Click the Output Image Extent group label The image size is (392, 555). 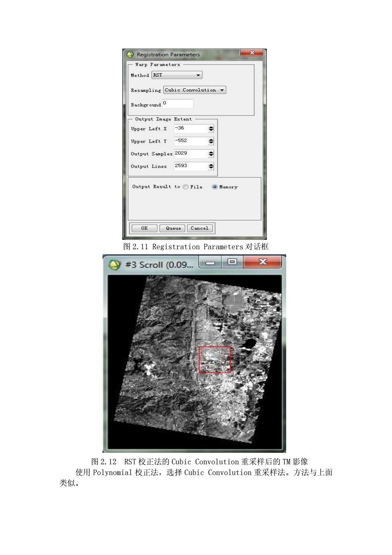pyautogui.click(x=163, y=119)
